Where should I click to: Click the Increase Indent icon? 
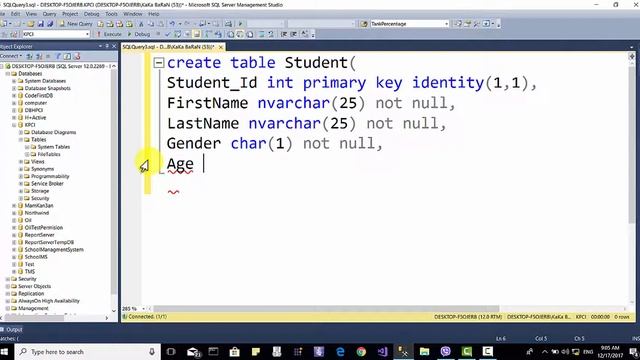pos(293,34)
